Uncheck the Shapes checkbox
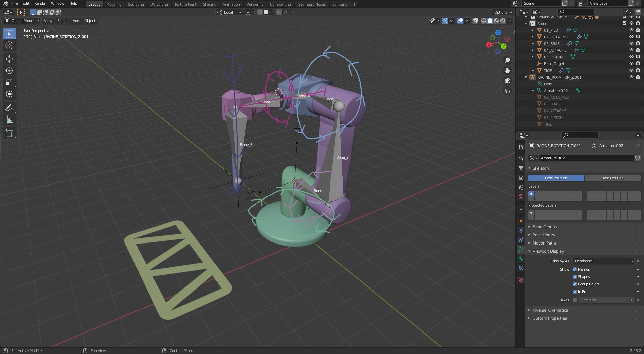Image resolution: width=644 pixels, height=354 pixels. 575,277
